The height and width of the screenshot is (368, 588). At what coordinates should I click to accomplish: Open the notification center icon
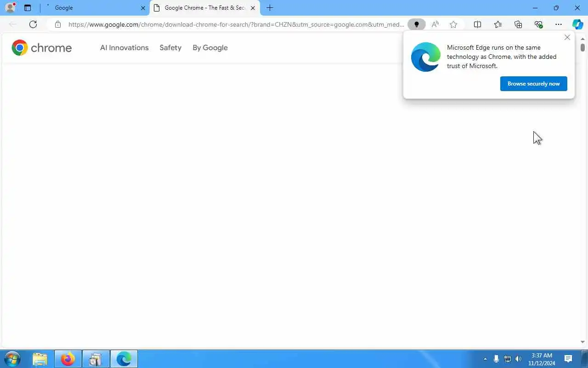coord(568,359)
